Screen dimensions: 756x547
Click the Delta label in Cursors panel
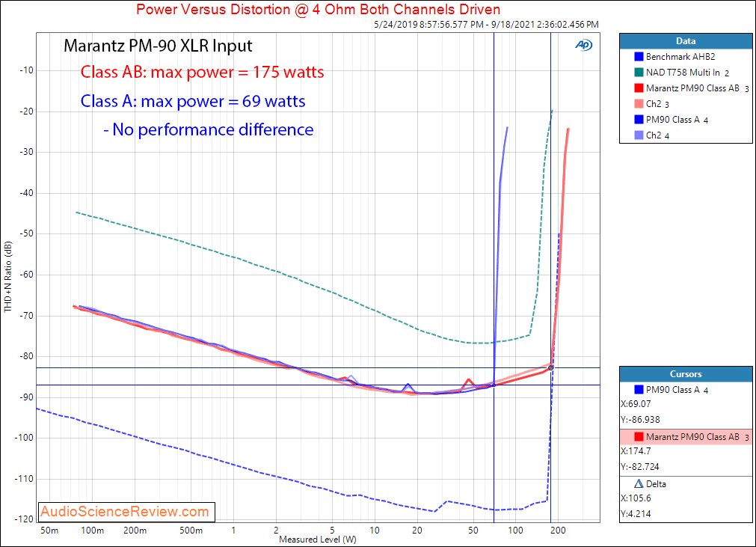click(x=656, y=483)
